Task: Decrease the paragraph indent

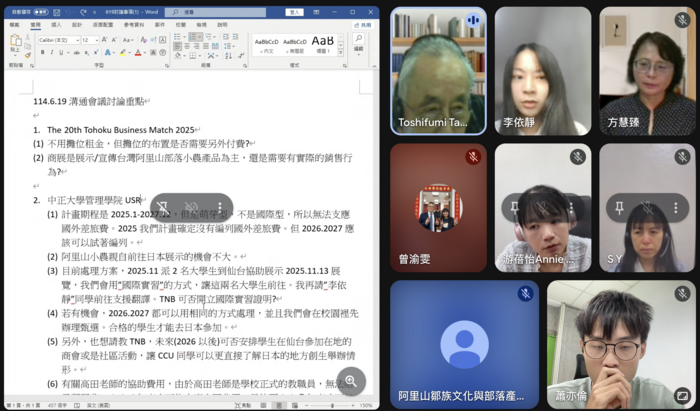Action: tap(225, 37)
